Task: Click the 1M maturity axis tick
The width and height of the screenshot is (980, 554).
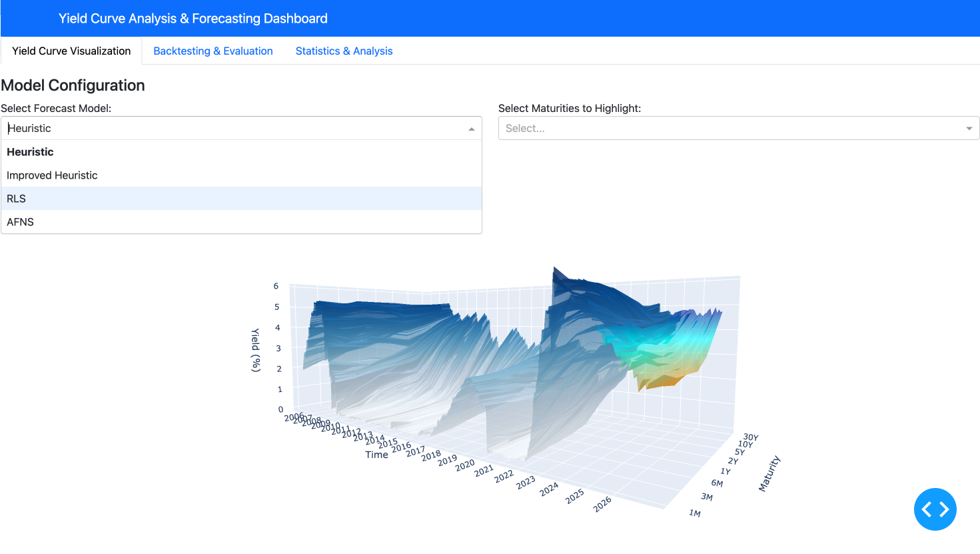Action: click(x=695, y=513)
